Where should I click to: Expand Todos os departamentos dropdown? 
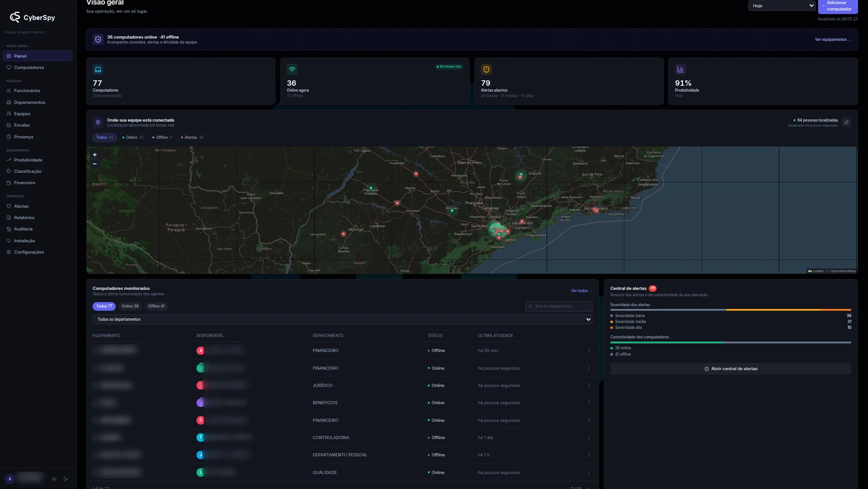(343, 319)
